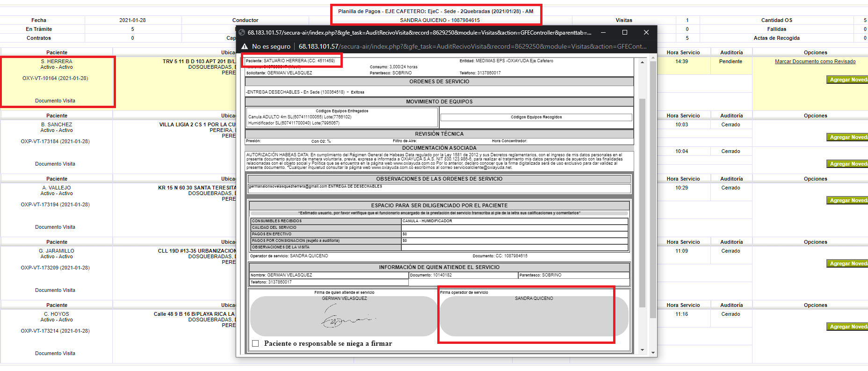
Task: Click 'Documento: 10140182' cell
Action: tap(463, 275)
